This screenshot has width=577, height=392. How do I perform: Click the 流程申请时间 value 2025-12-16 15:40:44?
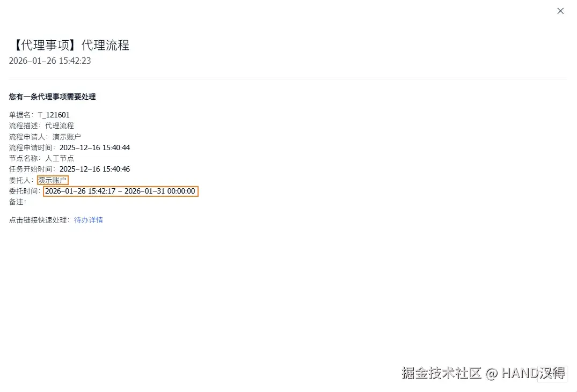coord(94,147)
